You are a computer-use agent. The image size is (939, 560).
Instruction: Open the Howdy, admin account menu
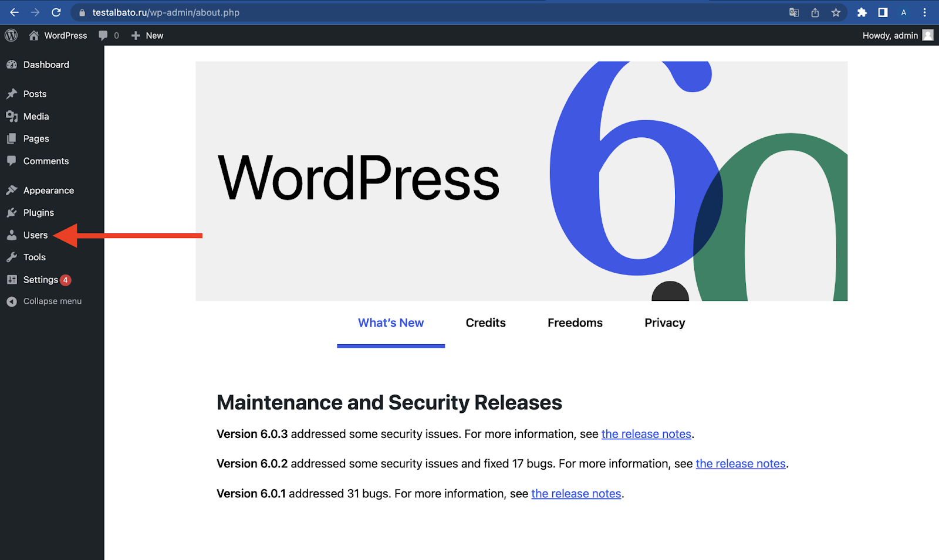click(890, 35)
